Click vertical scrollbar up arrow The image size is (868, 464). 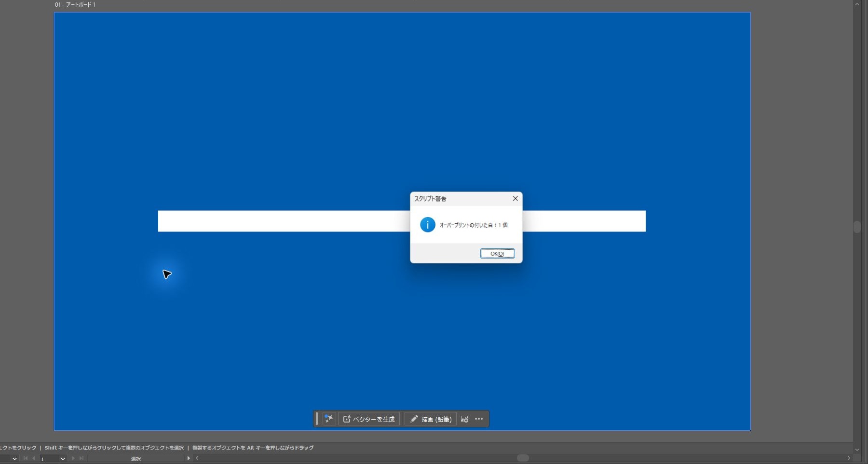click(x=857, y=4)
